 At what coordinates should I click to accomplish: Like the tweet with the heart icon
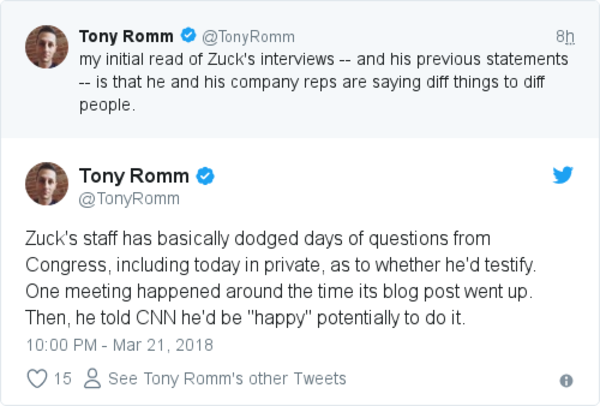36,379
